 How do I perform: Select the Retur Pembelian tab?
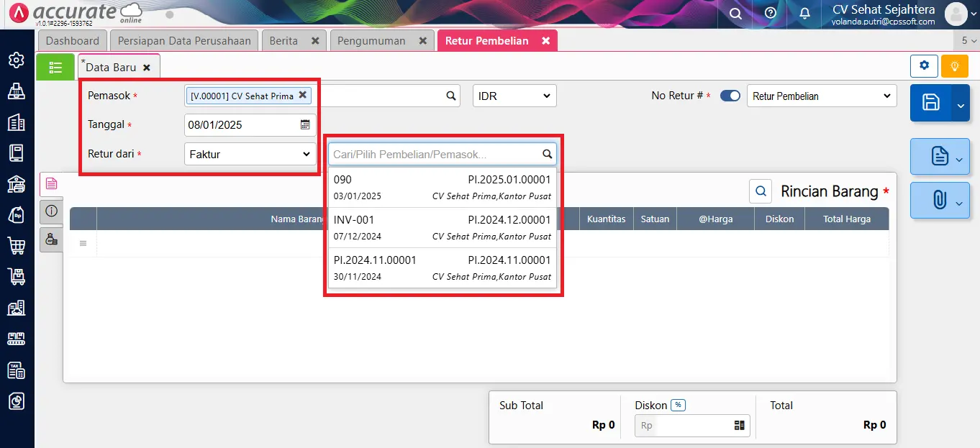(x=487, y=41)
